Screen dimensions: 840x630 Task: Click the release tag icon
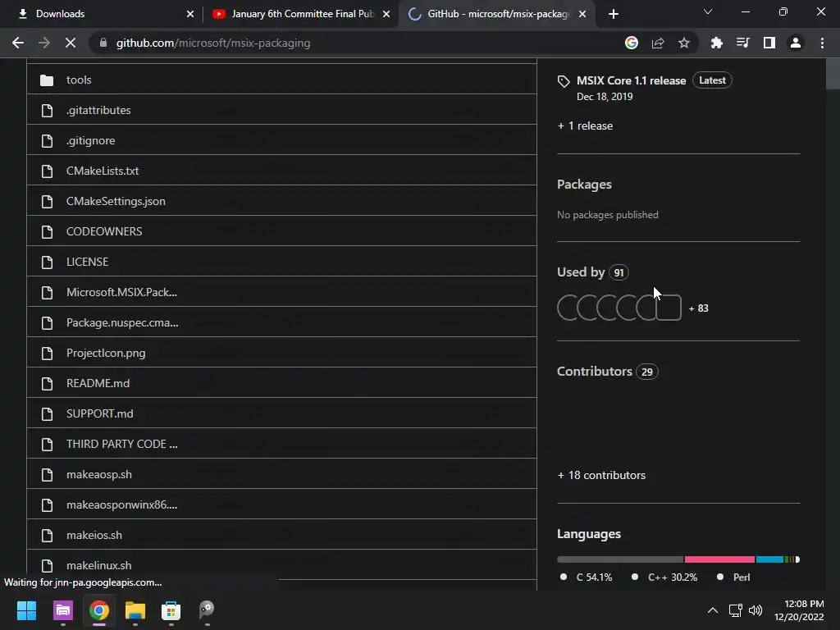tap(564, 81)
